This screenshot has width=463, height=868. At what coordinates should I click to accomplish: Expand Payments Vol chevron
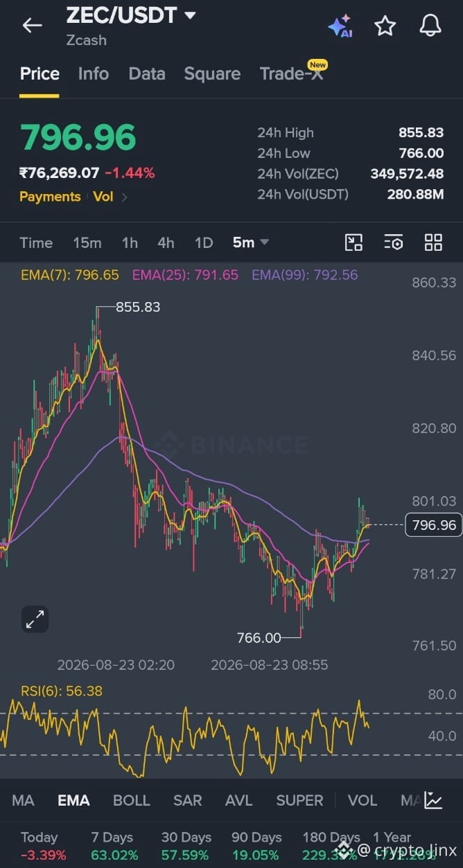pos(124,197)
